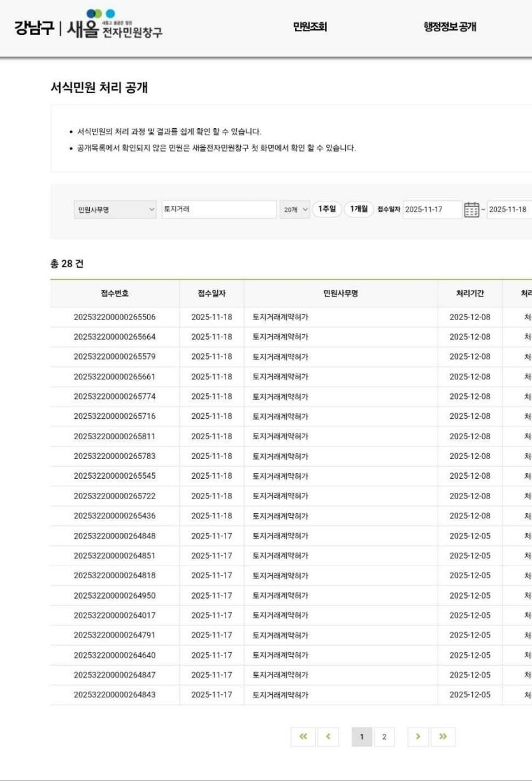The height and width of the screenshot is (781, 532).
Task: Click the 1주일 date range button
Action: 326,209
